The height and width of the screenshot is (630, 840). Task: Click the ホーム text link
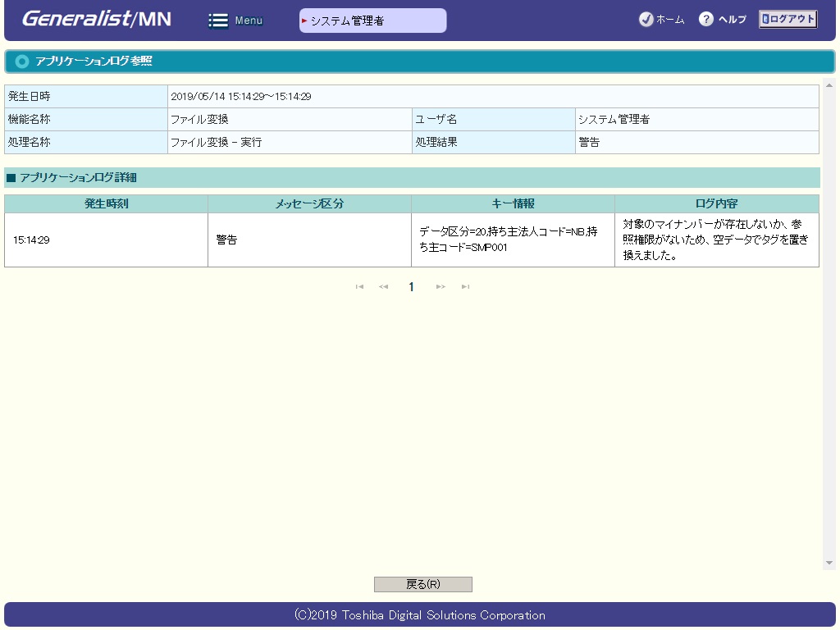[x=670, y=20]
